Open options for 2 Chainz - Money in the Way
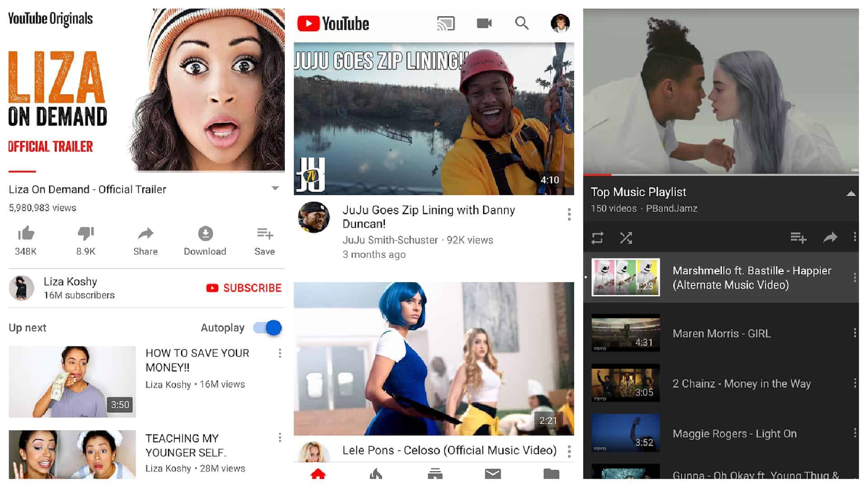This screenshot has width=868, height=488. [854, 383]
